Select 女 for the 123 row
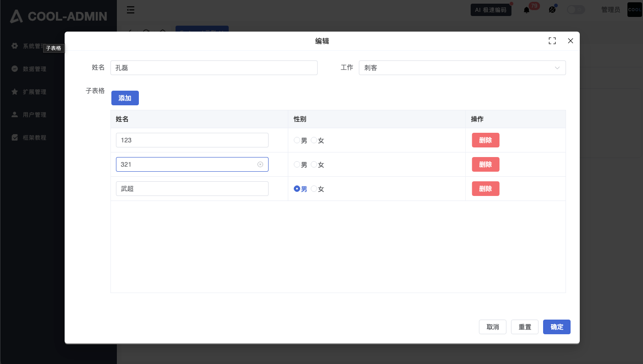 pyautogui.click(x=314, y=140)
